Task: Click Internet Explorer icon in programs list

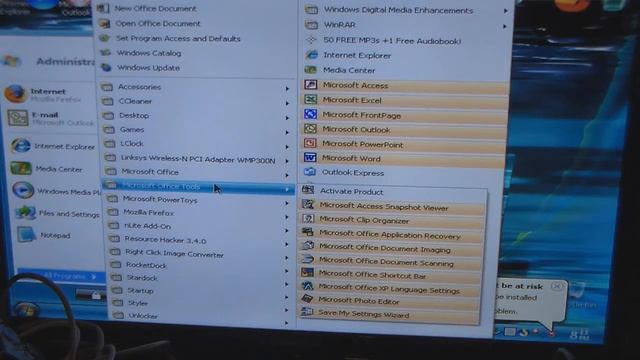Action: pyautogui.click(x=311, y=55)
